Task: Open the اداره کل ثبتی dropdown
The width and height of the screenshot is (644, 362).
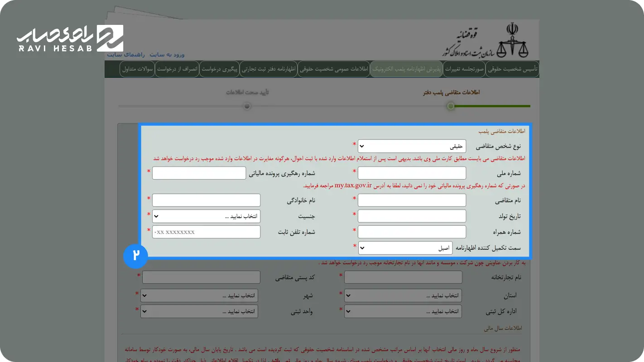Action: click(403, 311)
